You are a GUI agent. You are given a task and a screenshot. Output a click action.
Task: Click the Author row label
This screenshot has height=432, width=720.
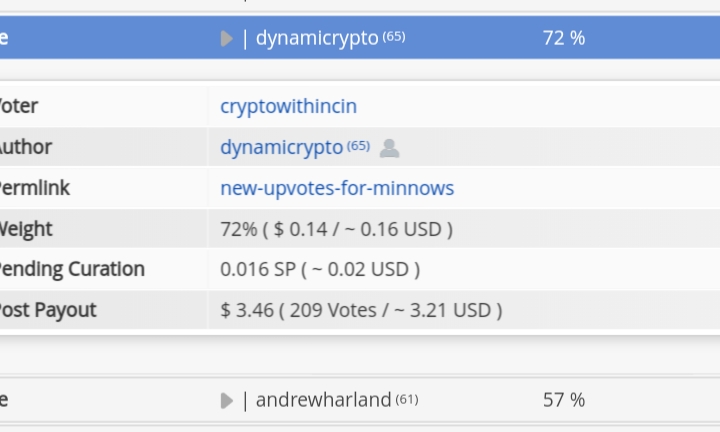[26, 147]
